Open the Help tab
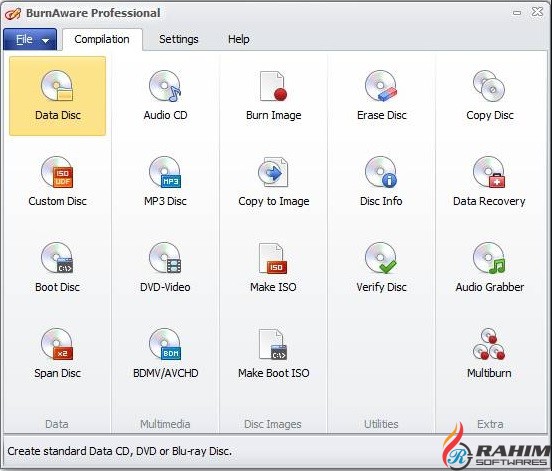This screenshot has width=552, height=471. pyautogui.click(x=239, y=39)
